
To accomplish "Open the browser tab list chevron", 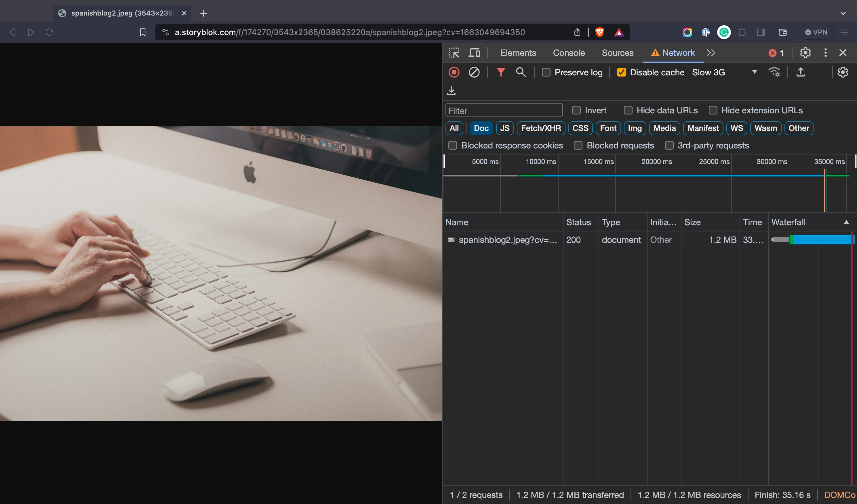I will click(843, 13).
